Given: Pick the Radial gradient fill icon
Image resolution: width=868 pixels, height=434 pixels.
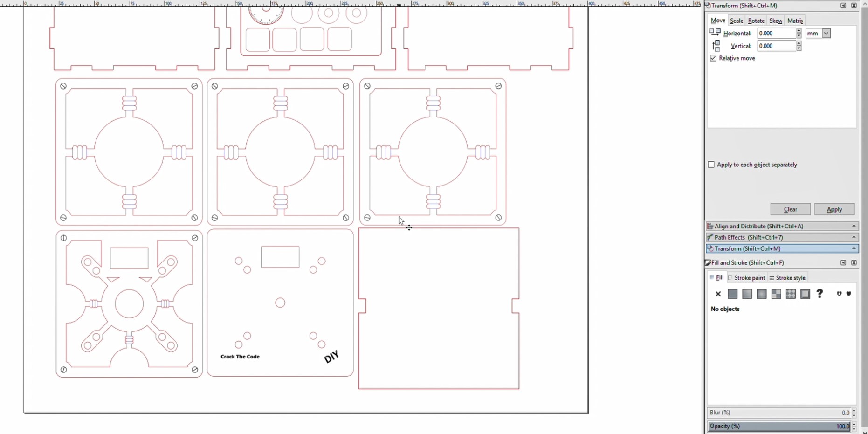Looking at the screenshot, I should [x=762, y=294].
